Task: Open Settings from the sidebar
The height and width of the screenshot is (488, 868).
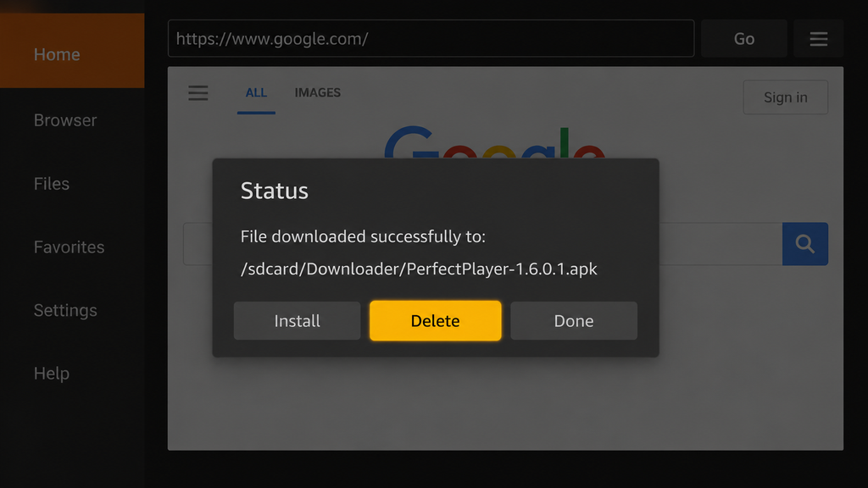Action: click(65, 310)
